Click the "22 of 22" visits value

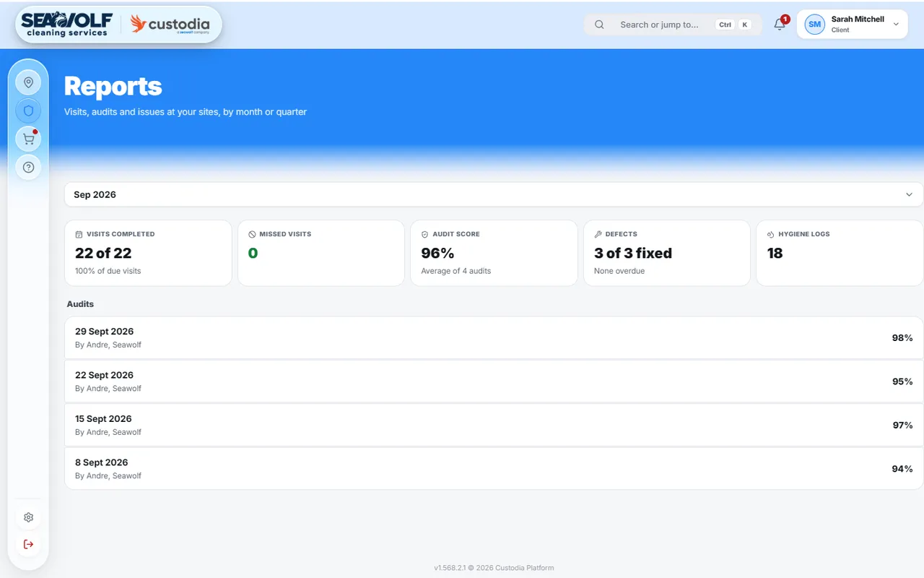(103, 253)
